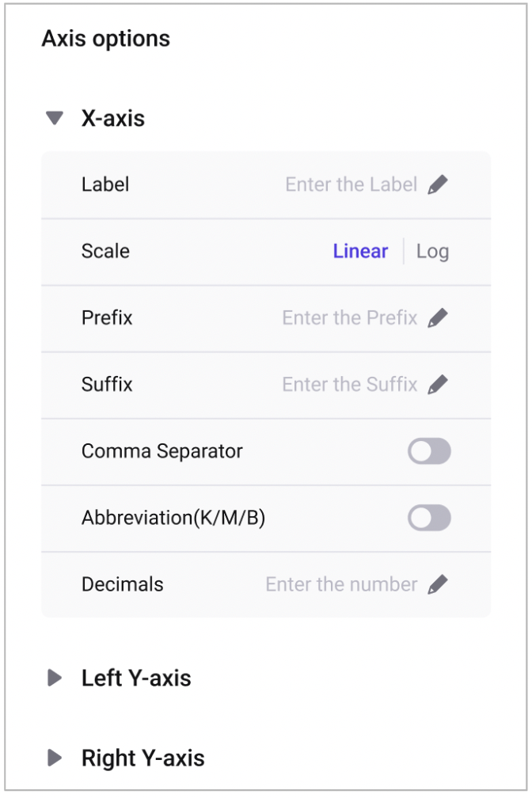
Task: Click the 'Left Y-axis' section title
Action: 136,678
